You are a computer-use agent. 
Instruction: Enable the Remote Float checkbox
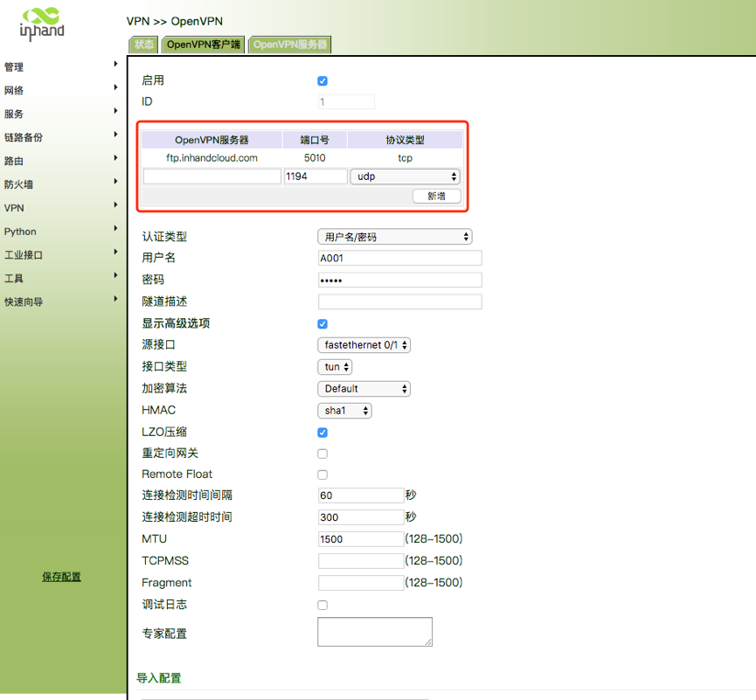(323, 475)
